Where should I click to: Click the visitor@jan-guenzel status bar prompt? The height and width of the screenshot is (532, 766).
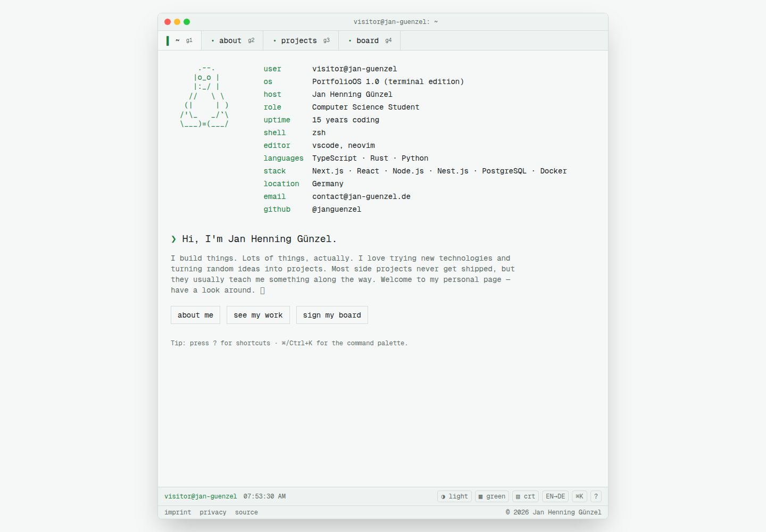[201, 496]
